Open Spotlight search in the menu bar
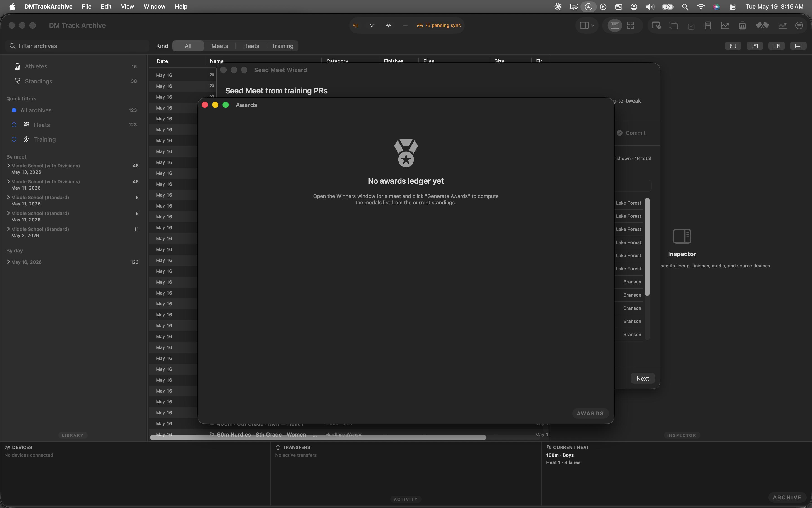This screenshot has height=508, width=812. (685, 7)
